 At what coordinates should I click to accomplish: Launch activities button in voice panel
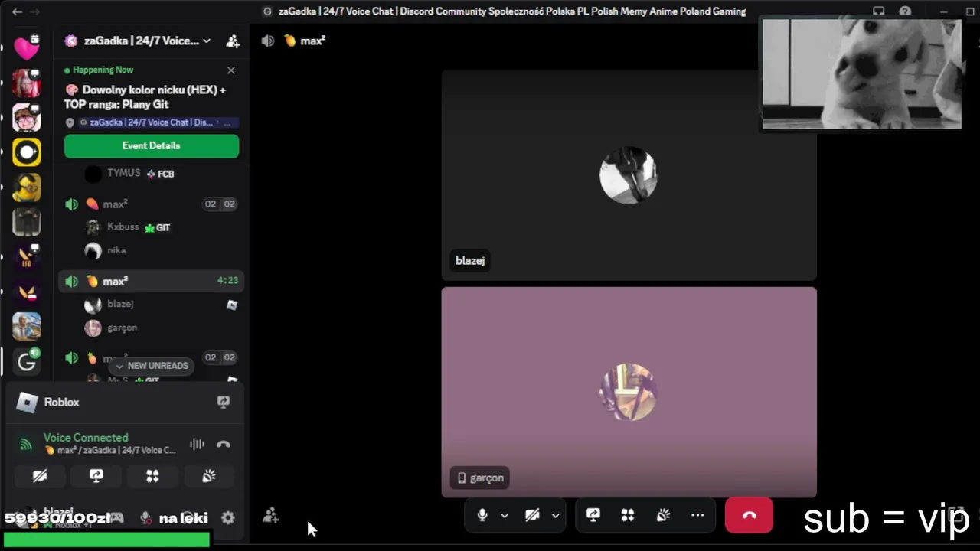(152, 476)
